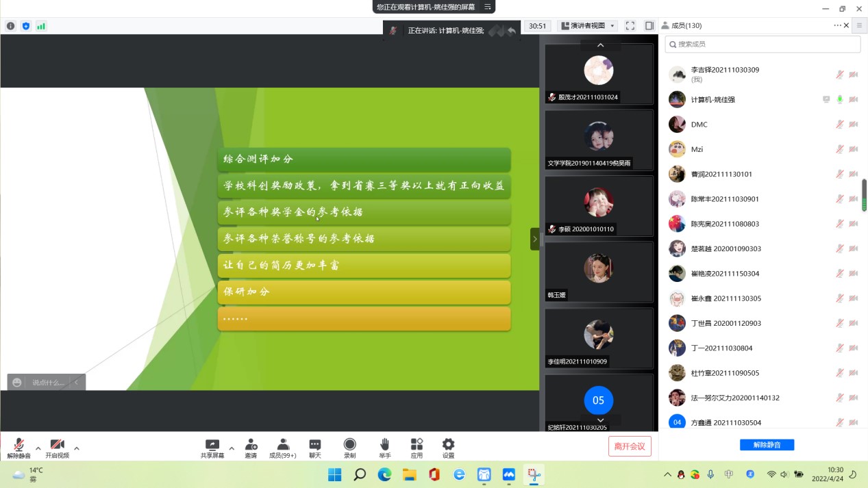The image size is (868, 488).
Task: Raise your hand
Action: coord(385,448)
